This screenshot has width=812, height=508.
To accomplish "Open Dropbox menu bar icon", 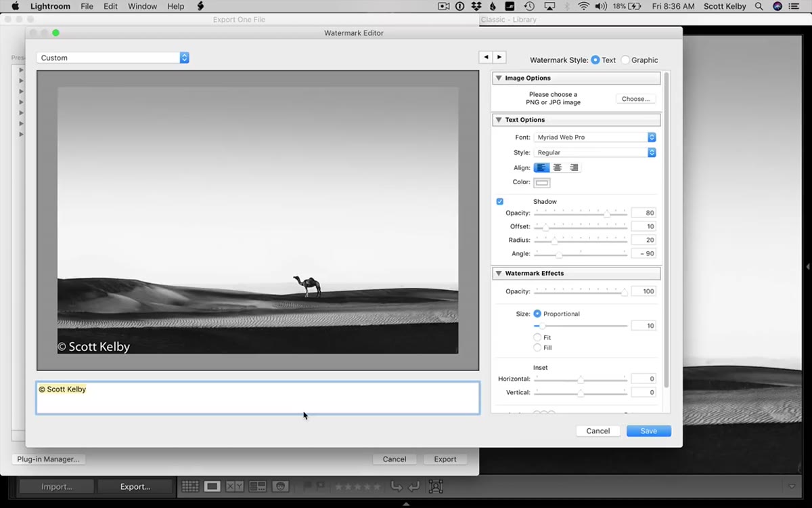I will tap(477, 6).
